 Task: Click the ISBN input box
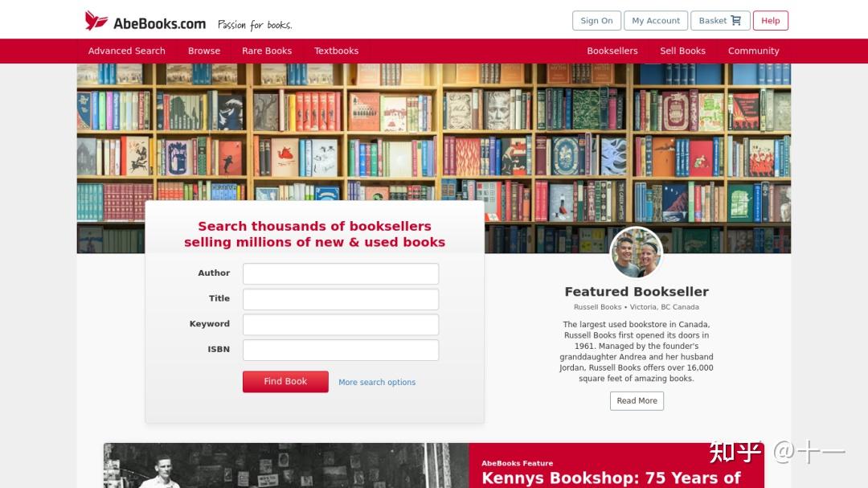341,350
